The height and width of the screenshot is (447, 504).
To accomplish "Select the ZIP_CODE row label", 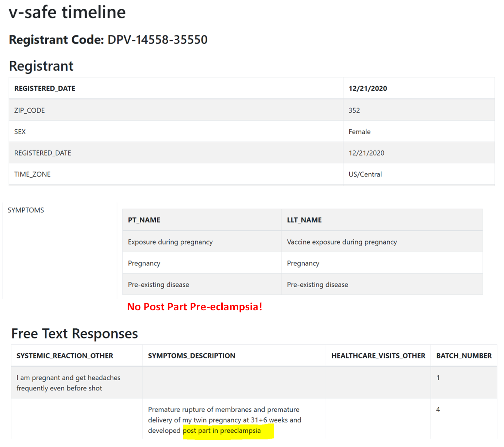I will click(x=29, y=110).
